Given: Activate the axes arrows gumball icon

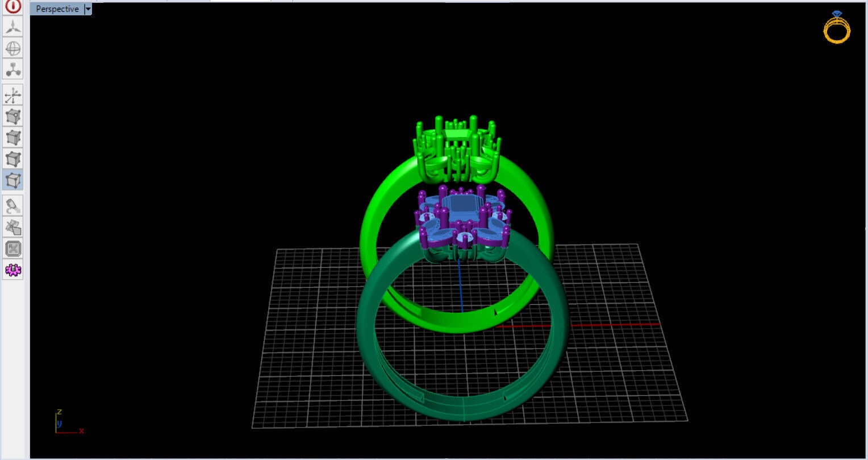Looking at the screenshot, I should coord(13,95).
